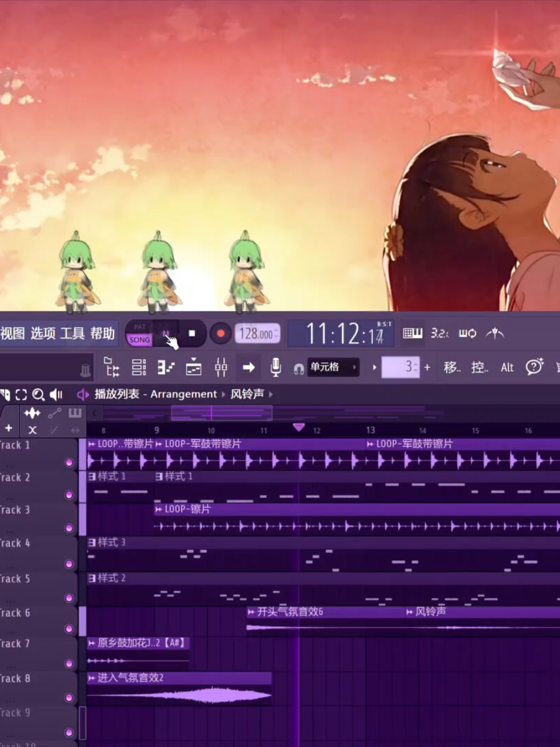Viewport: 560px width, 747px height.
Task: Toggle the loop recording icon
Action: click(467, 333)
